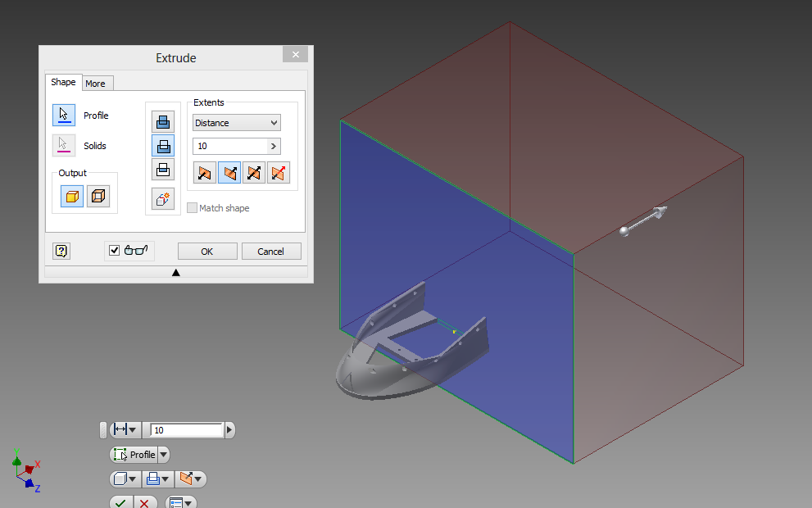Select the Cut operation button
The width and height of the screenshot is (812, 508).
click(x=163, y=146)
